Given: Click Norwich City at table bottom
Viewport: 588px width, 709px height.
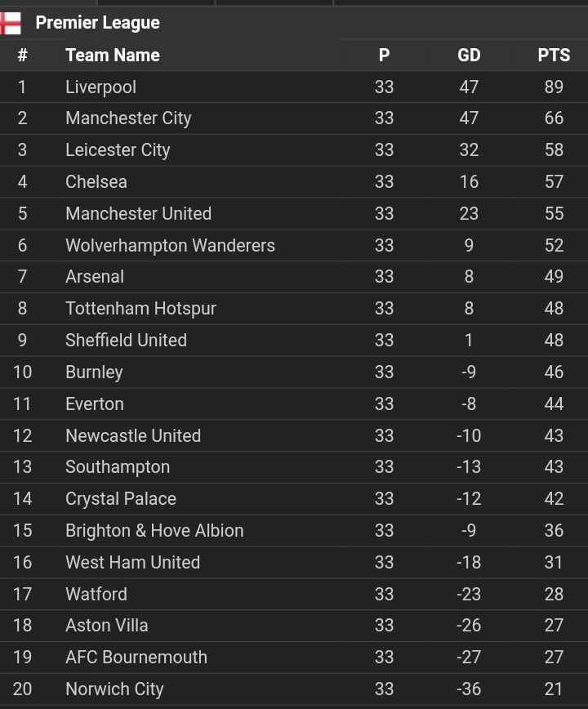Looking at the screenshot, I should click(114, 689).
